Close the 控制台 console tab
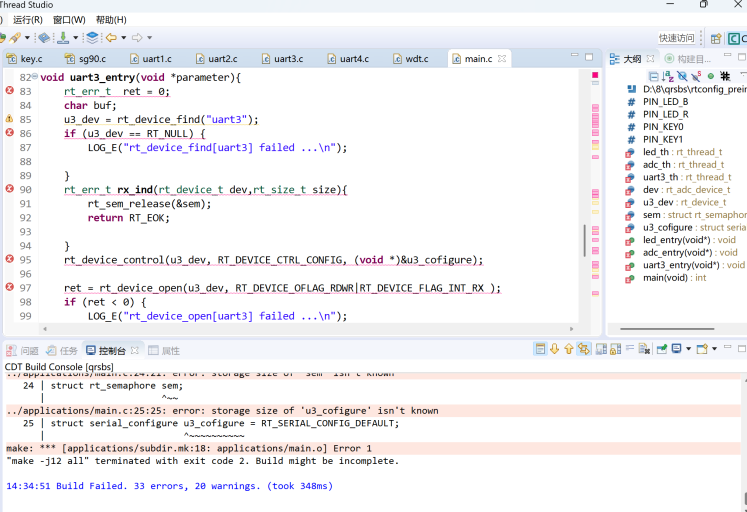This screenshot has height=512, width=747. [x=135, y=350]
